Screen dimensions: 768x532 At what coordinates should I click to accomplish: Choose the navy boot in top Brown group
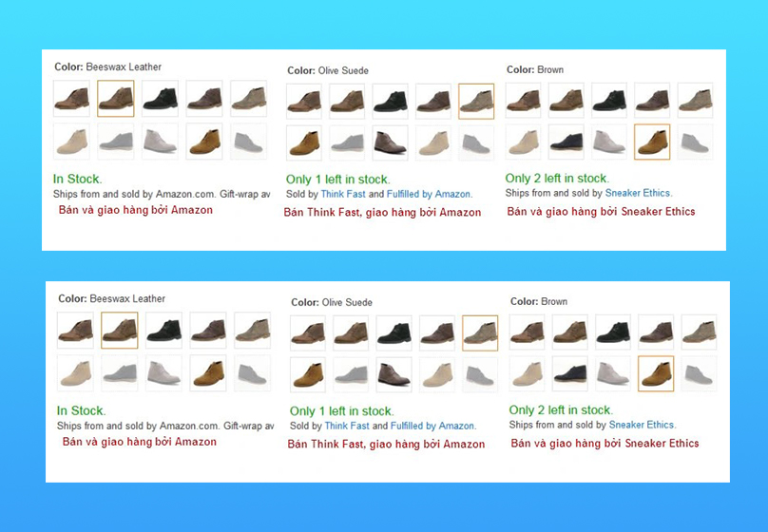[566, 142]
